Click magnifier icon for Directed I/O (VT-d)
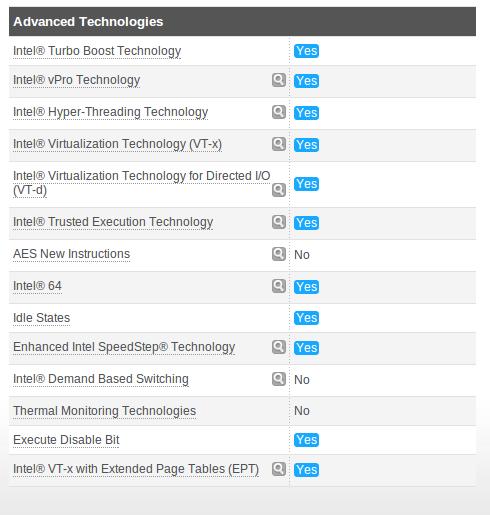The image size is (490, 515). (x=279, y=190)
